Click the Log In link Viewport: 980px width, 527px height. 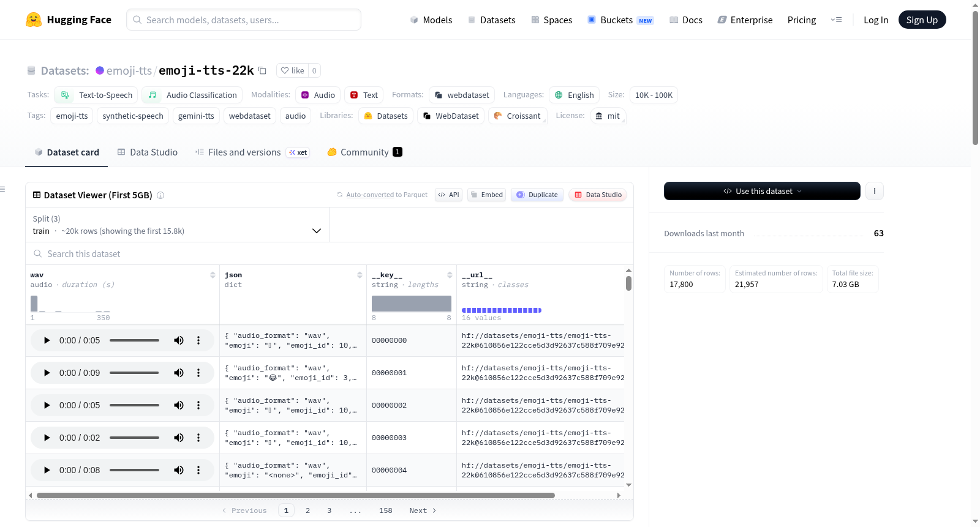[x=876, y=20]
